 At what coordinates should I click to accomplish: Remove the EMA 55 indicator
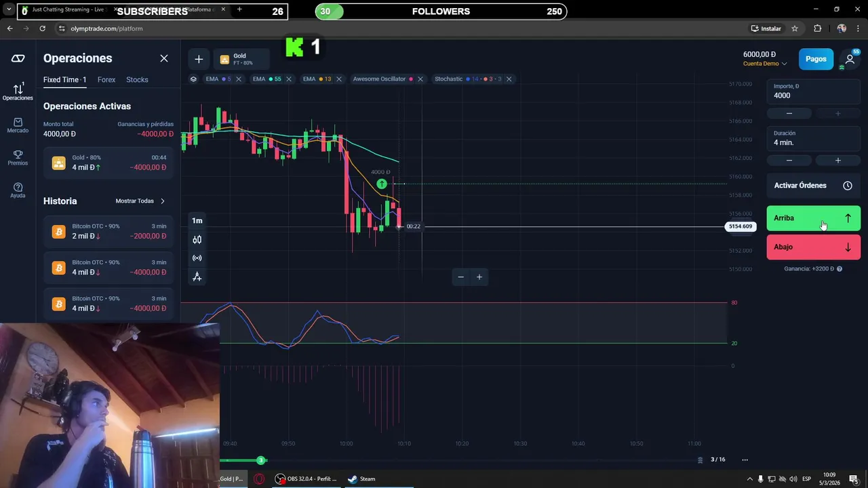(289, 79)
